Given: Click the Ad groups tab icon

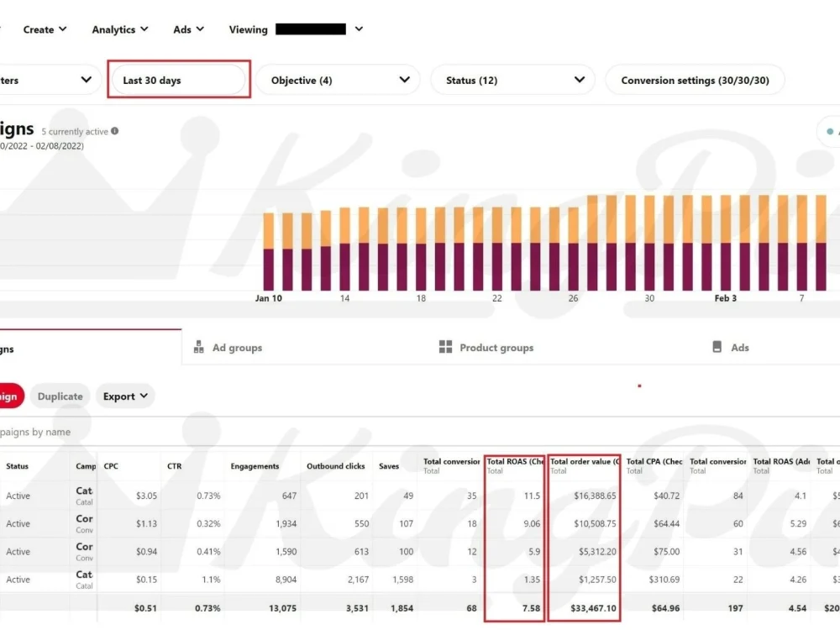Looking at the screenshot, I should [199, 347].
